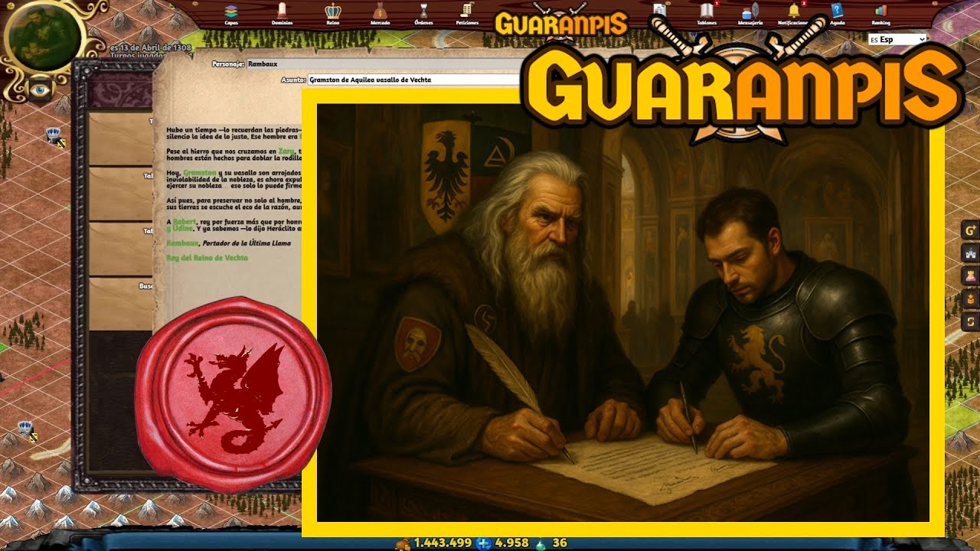The height and width of the screenshot is (551, 980).
Task: Open the Dominios menu
Action: 282,14
